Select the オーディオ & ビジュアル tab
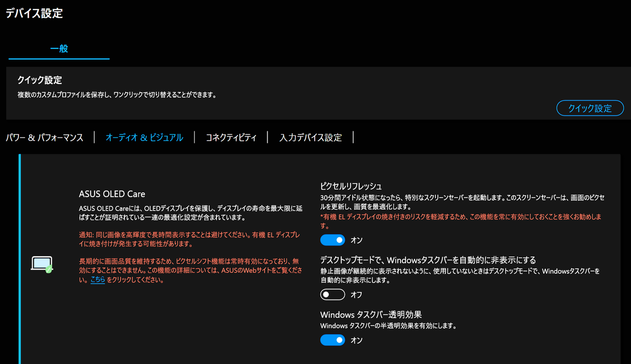 (x=144, y=137)
